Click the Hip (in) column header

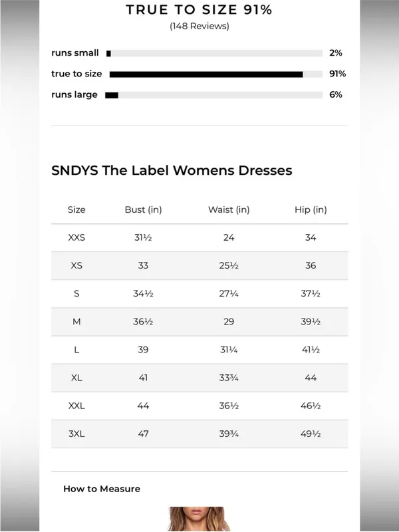coord(311,209)
